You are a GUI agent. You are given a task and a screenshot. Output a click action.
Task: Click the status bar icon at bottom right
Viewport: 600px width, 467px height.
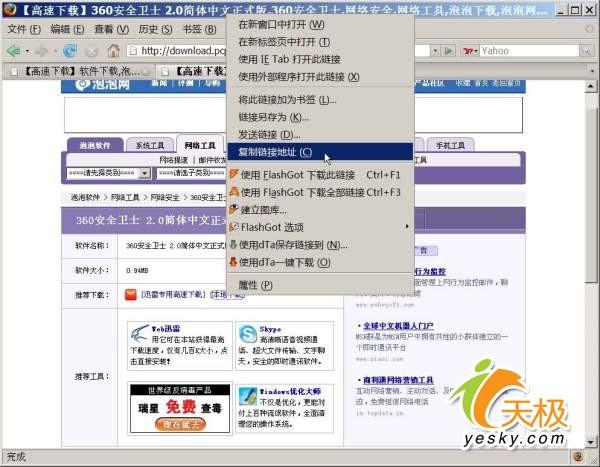[x=578, y=456]
